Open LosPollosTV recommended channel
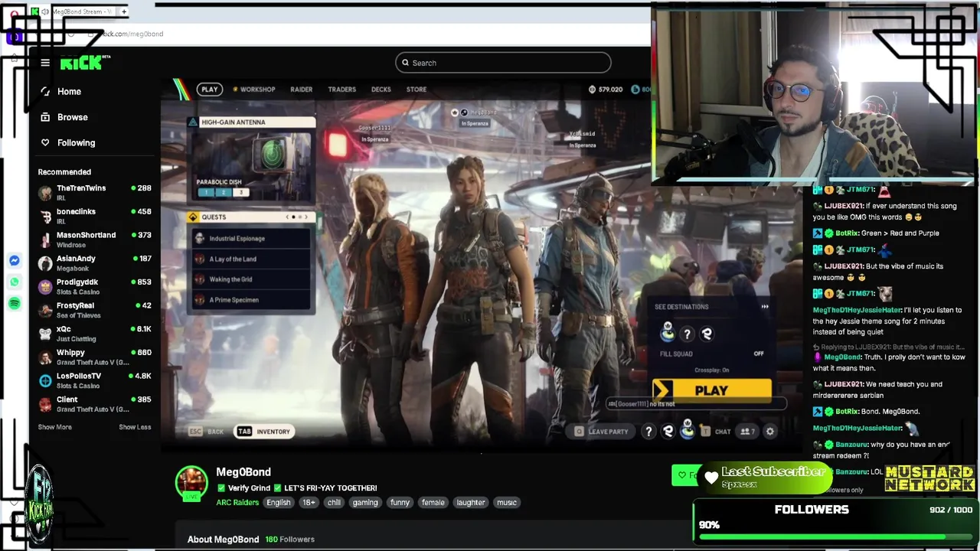This screenshot has height=551, width=980. (x=95, y=380)
